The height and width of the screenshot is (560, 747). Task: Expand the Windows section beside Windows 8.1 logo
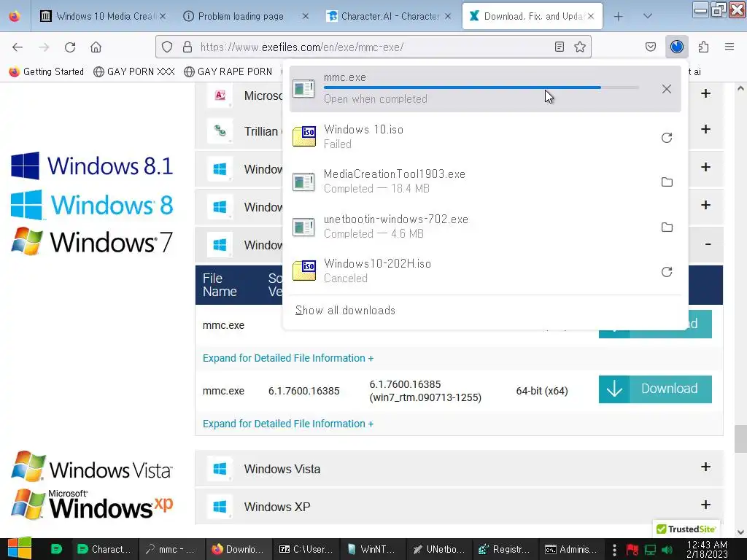point(705,167)
